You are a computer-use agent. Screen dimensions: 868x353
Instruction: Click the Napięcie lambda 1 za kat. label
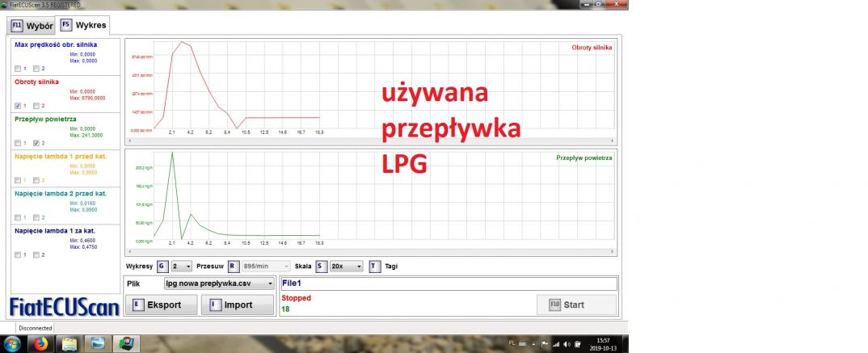pyautogui.click(x=53, y=231)
